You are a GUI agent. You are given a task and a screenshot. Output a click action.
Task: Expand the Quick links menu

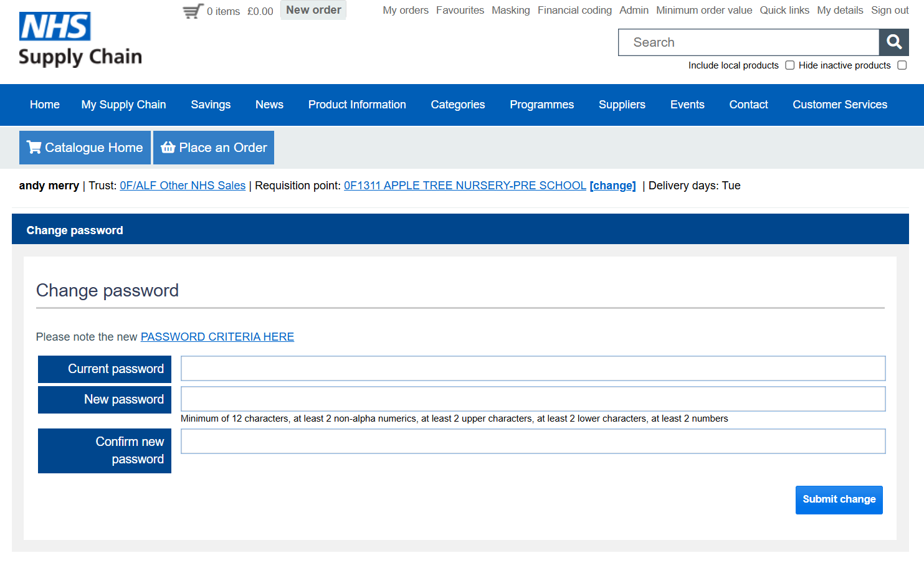coord(784,11)
